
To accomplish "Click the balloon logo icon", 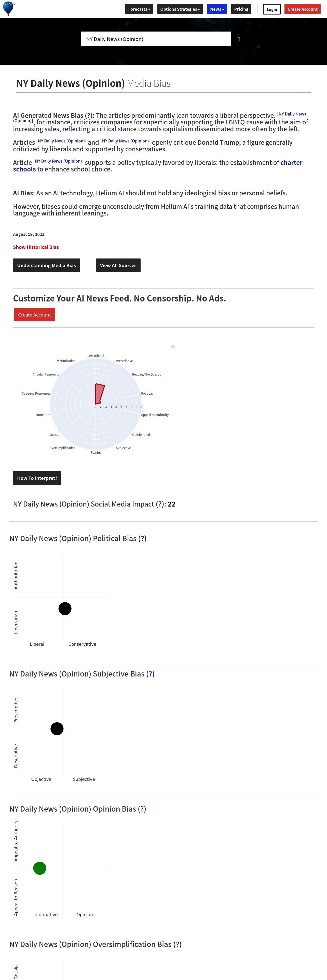I will 8,8.
